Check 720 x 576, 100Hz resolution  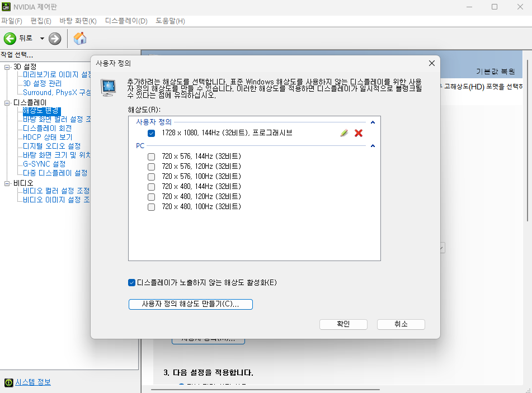click(x=152, y=177)
